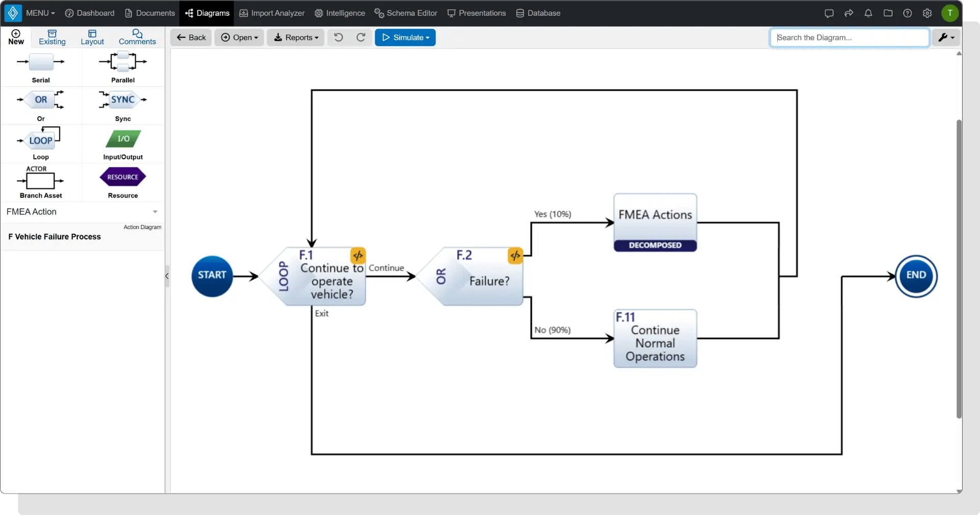Select the FMEA Actions decomposed node
The image size is (980, 516).
click(x=655, y=223)
